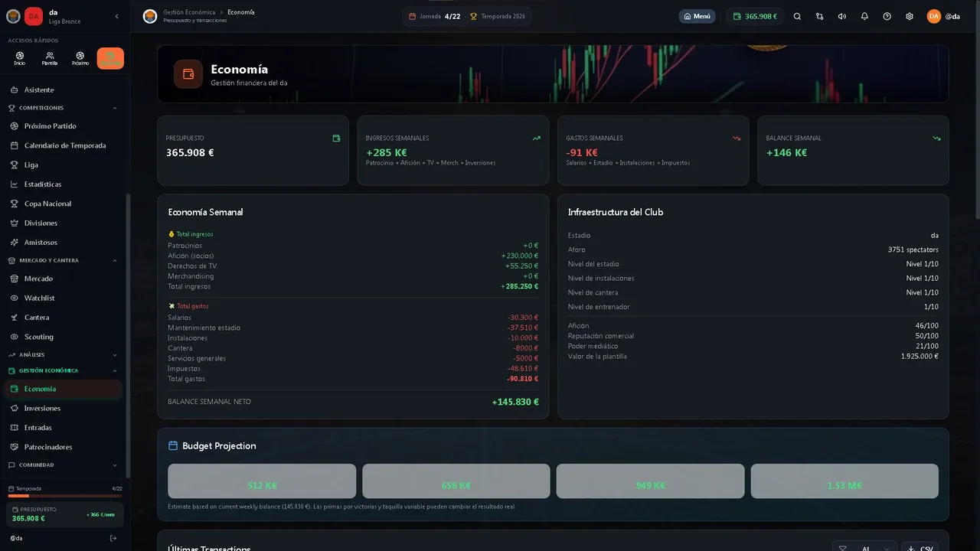This screenshot has height=551, width=980.
Task: Collapse the sidebar with the left chevron
Action: coord(116,16)
